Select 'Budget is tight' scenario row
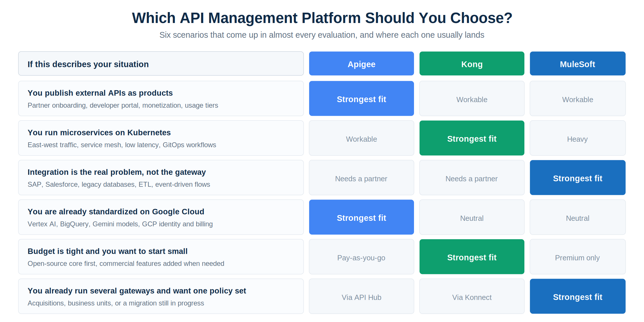Viewport: 644px width, 322px height. click(x=161, y=256)
